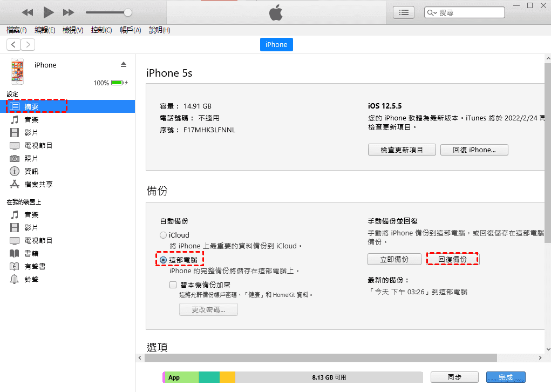Image resolution: width=551 pixels, height=392 pixels.
Task: Open the list view icon beside search
Action: coord(403,12)
